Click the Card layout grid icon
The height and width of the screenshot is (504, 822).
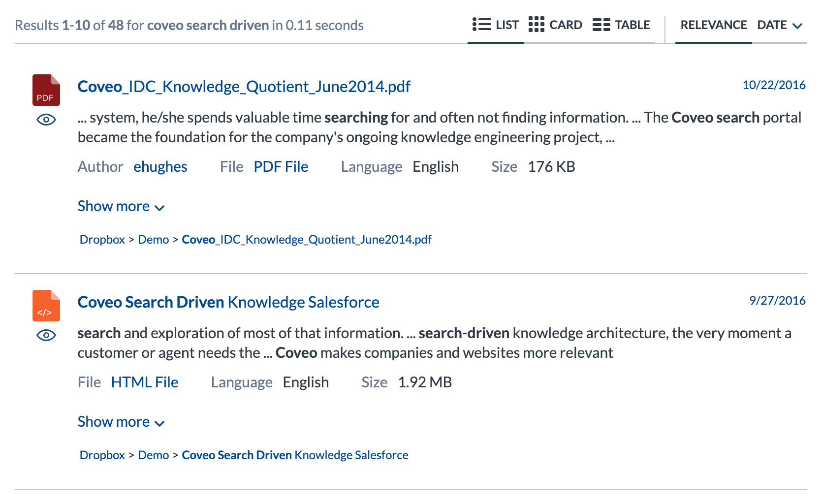(536, 25)
